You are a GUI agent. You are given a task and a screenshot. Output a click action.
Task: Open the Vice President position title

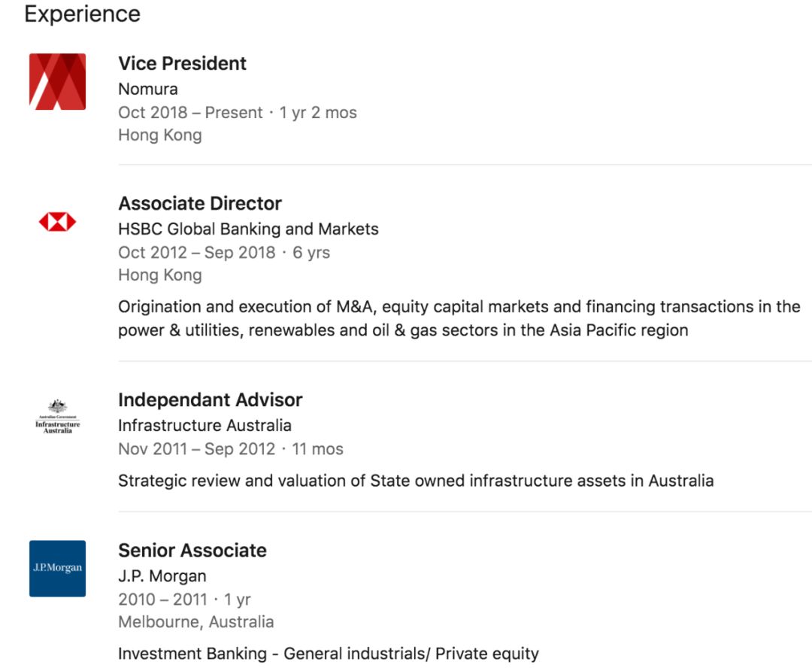click(x=182, y=64)
